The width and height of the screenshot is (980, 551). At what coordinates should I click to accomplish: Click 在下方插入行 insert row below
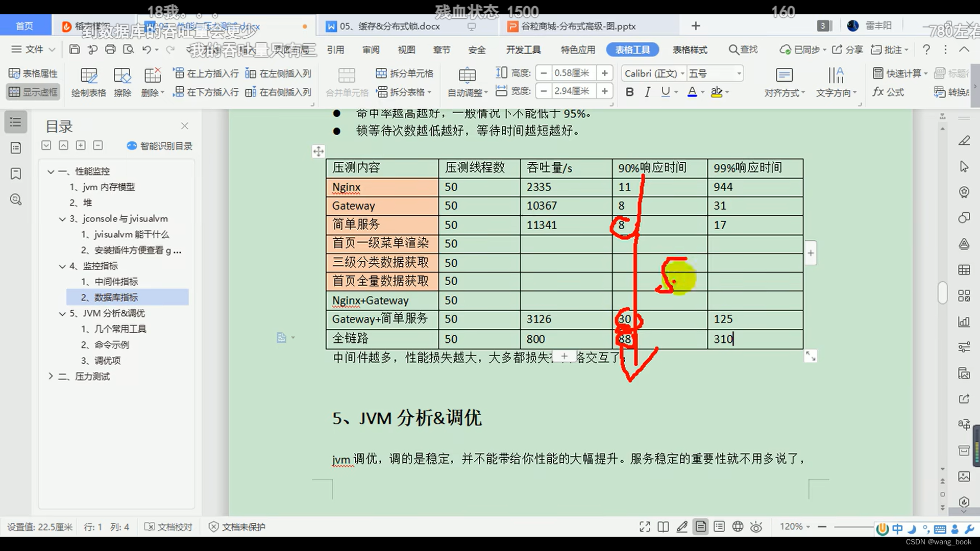pyautogui.click(x=206, y=92)
